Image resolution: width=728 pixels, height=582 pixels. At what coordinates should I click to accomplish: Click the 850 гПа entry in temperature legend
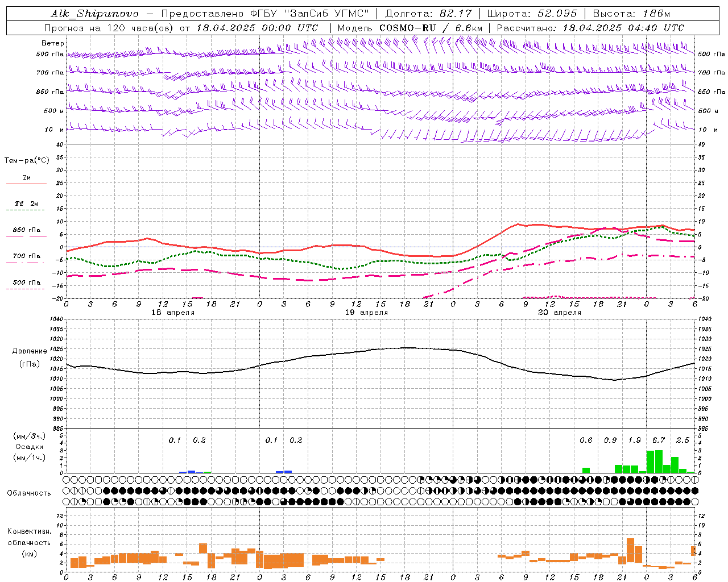tap(26, 230)
